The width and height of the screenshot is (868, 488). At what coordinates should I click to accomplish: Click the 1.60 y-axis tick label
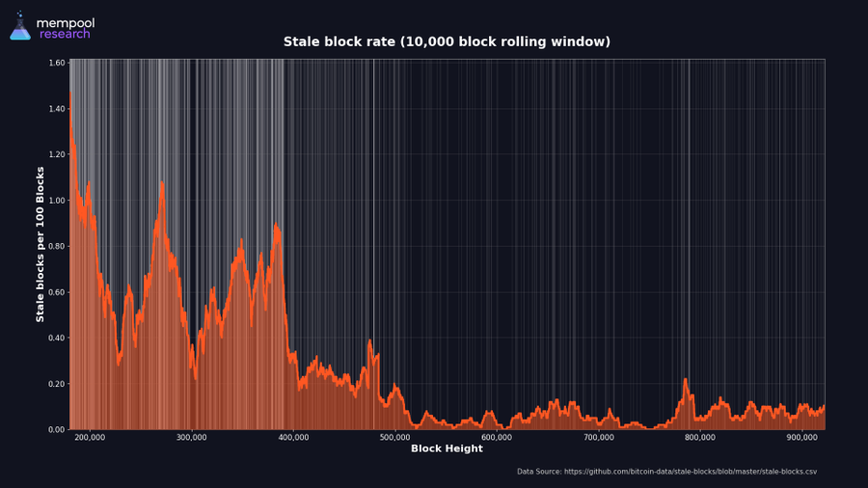point(55,64)
